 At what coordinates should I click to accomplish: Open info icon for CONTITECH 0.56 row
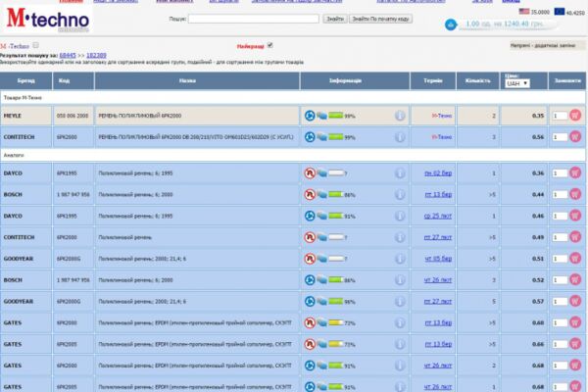coord(400,137)
